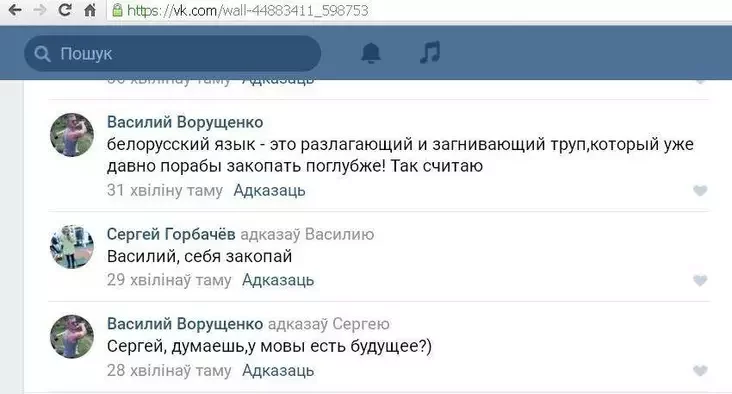Open first Василий Ворущенко name link
The width and height of the screenshot is (732, 394).
pyautogui.click(x=185, y=122)
